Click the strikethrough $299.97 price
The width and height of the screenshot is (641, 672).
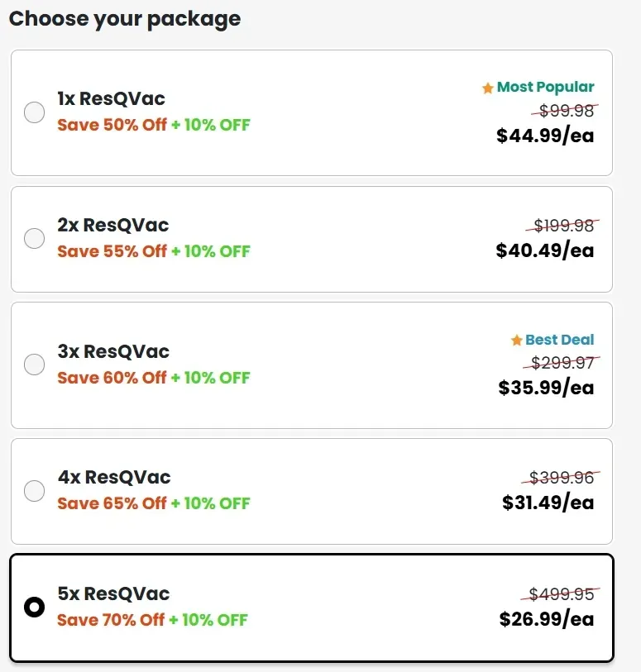click(561, 363)
